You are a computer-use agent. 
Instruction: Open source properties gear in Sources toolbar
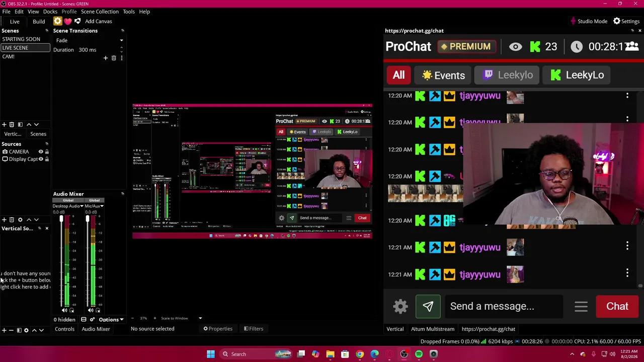click(x=20, y=220)
